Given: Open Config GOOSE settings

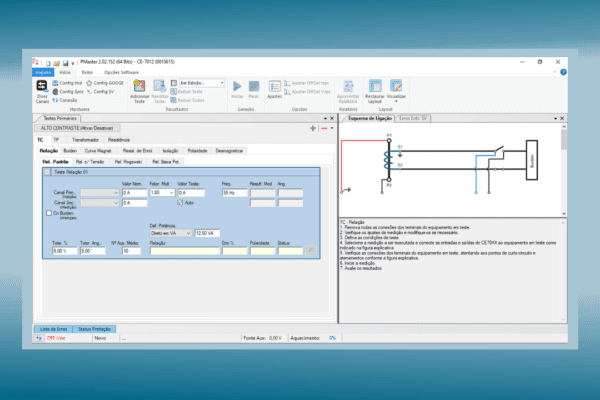Looking at the screenshot, I should pos(105,83).
